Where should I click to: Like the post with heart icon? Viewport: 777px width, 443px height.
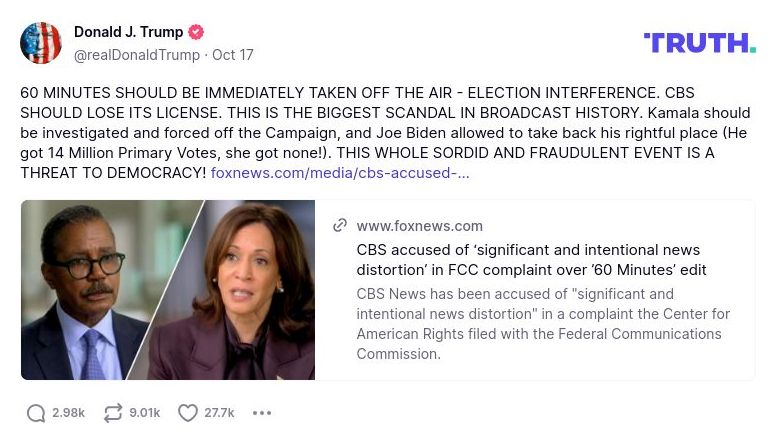pos(188,413)
